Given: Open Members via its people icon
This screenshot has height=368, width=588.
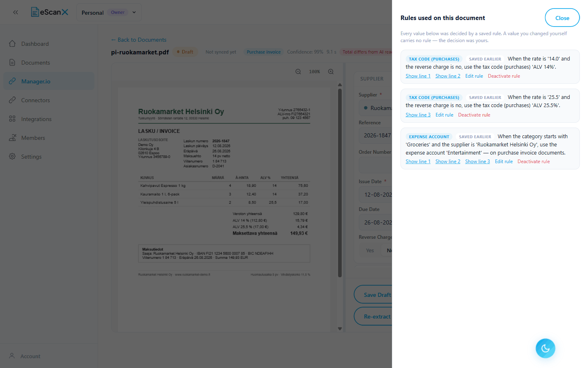Looking at the screenshot, I should tap(12, 138).
